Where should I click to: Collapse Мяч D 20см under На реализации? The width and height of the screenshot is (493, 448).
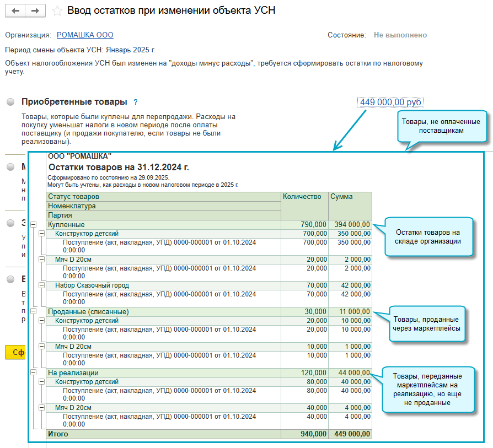click(41, 408)
